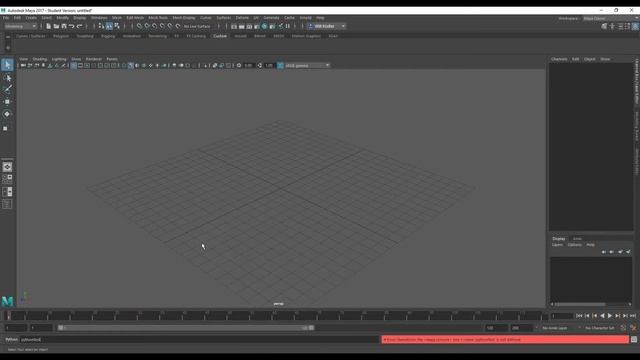Viewport: 640px width, 360px height.
Task: Toggle Snap to curves magnet
Action: (x=147, y=26)
